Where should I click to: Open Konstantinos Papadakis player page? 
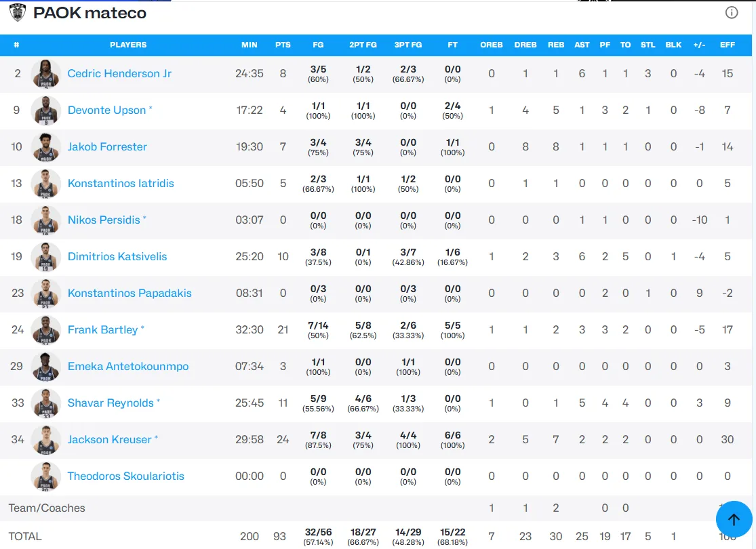pyautogui.click(x=130, y=293)
